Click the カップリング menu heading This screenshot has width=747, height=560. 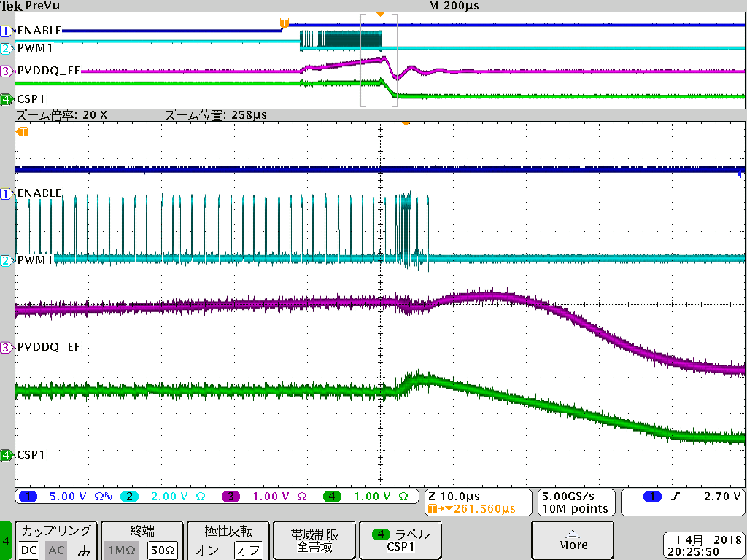[x=56, y=531]
